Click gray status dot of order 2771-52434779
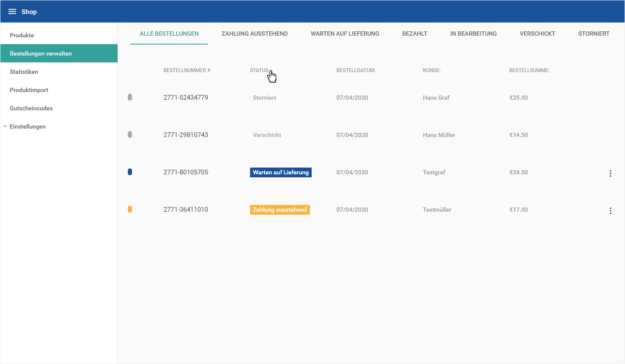This screenshot has height=364, width=625. [130, 97]
